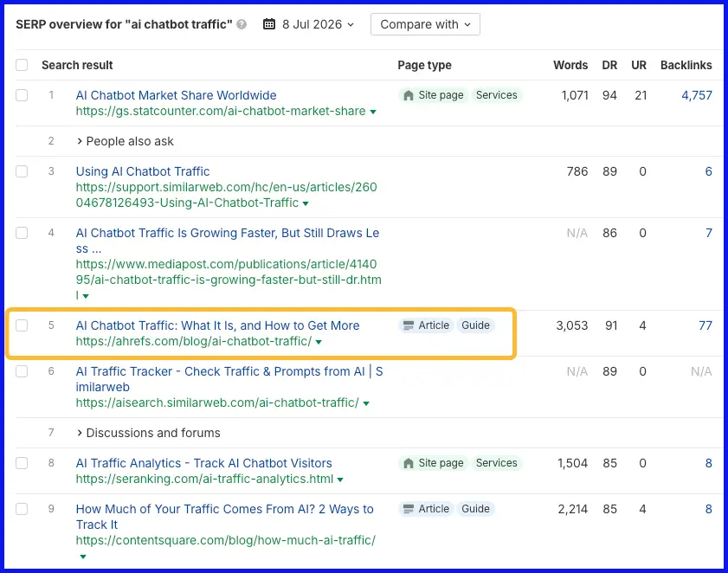Click the Guide tag on the ahrefs row
The width and height of the screenshot is (728, 573).
475,325
